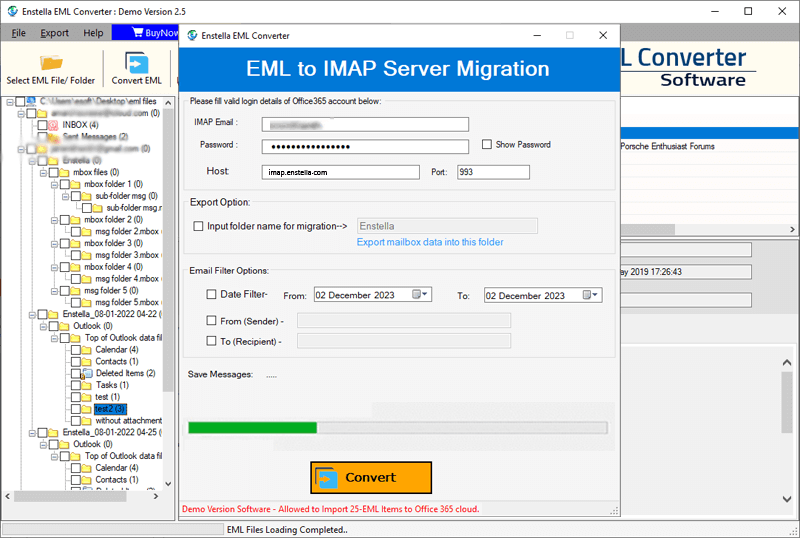
Task: Click the IMAP Email input field
Action: tap(365, 124)
